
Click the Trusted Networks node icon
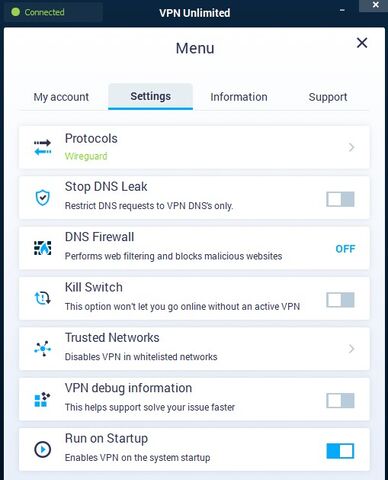43,349
